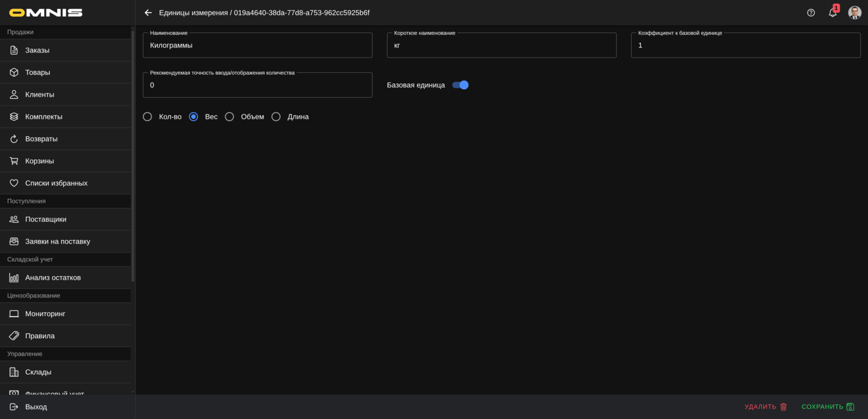Image resolution: width=868 pixels, height=419 pixels.
Task: Select the Кол-во radio button
Action: point(148,117)
